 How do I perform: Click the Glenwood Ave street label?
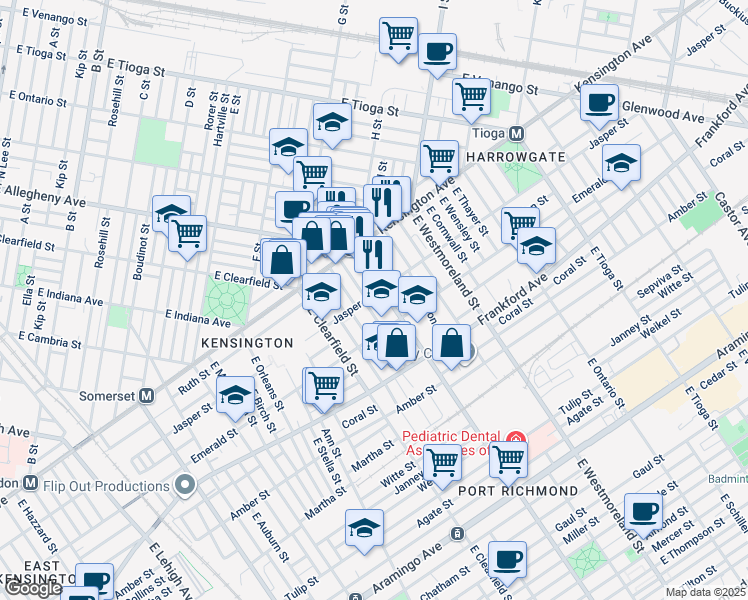click(x=663, y=112)
